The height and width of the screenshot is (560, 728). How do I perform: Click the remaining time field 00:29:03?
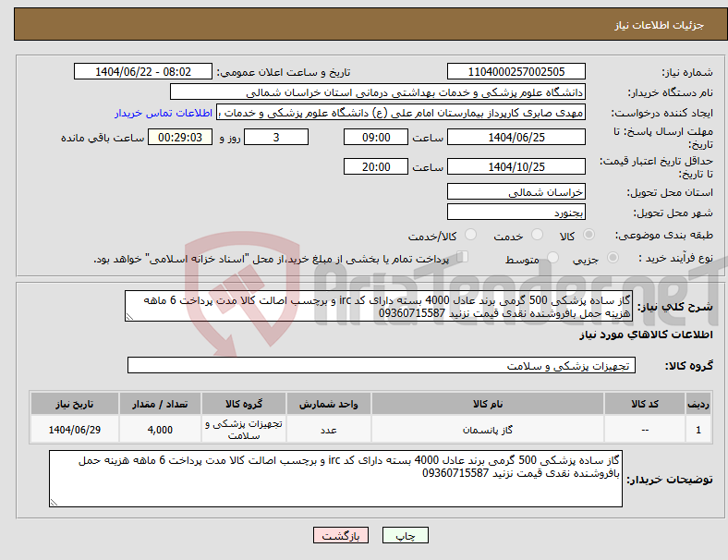tap(180, 137)
